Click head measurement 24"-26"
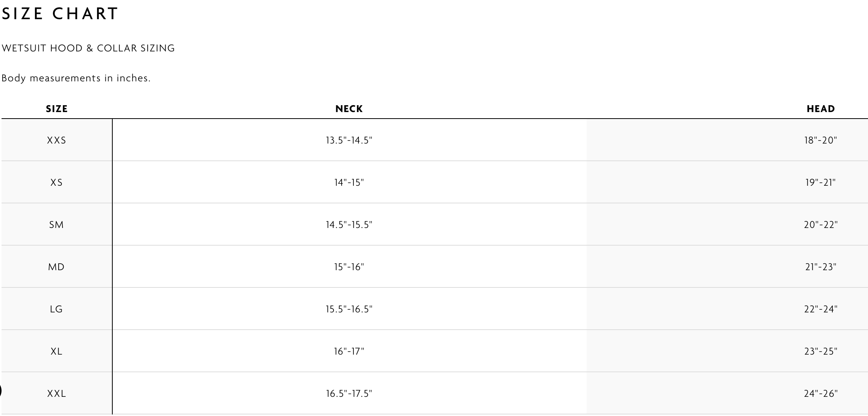Image resolution: width=868 pixels, height=416 pixels. 820,394
